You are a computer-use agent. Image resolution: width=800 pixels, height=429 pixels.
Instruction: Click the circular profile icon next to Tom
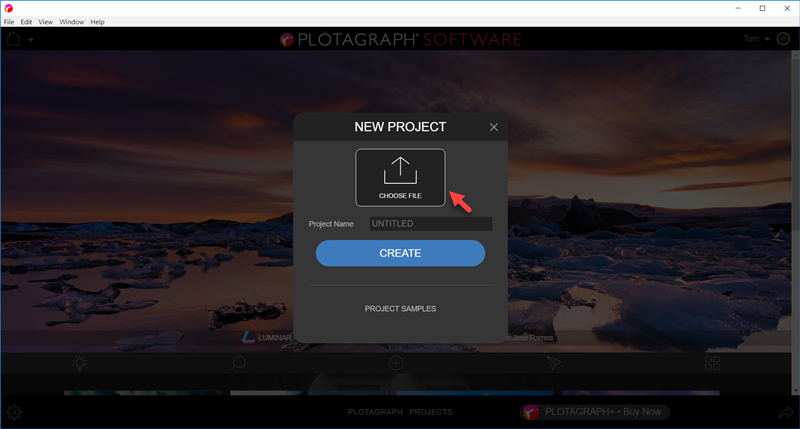[783, 39]
